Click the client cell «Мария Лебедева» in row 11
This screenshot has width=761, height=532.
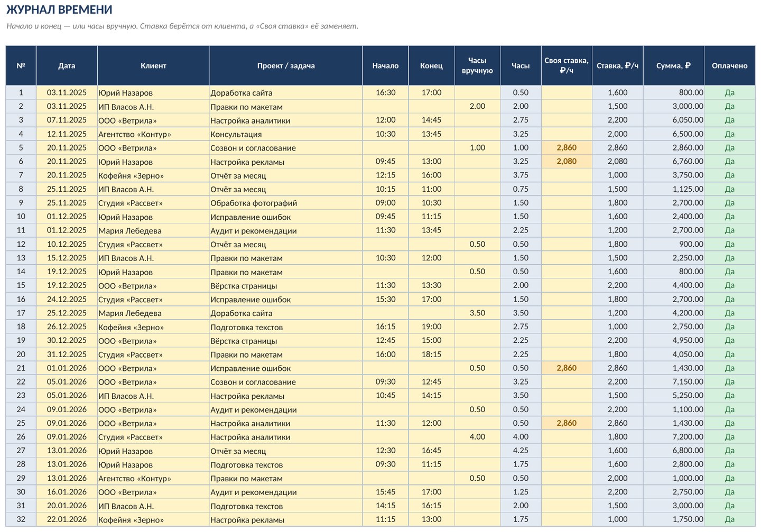coord(153,230)
